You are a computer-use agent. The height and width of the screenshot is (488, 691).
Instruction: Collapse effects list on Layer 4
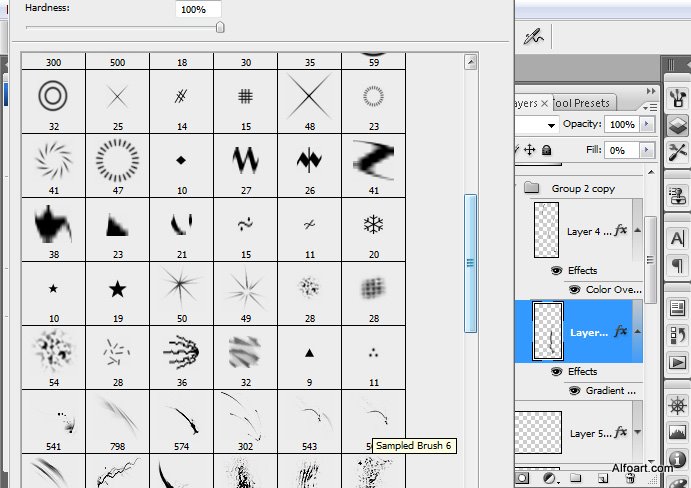(x=637, y=230)
